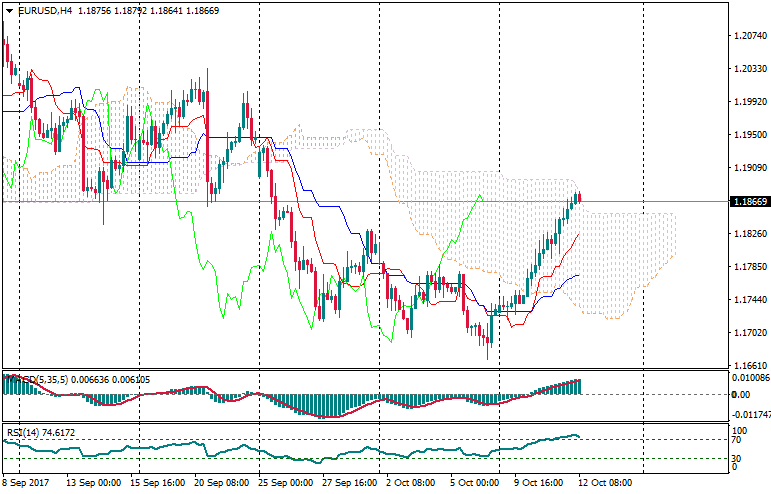Click the current price label 1.18669
Screen dimensions: 771x494
pyautogui.click(x=749, y=202)
